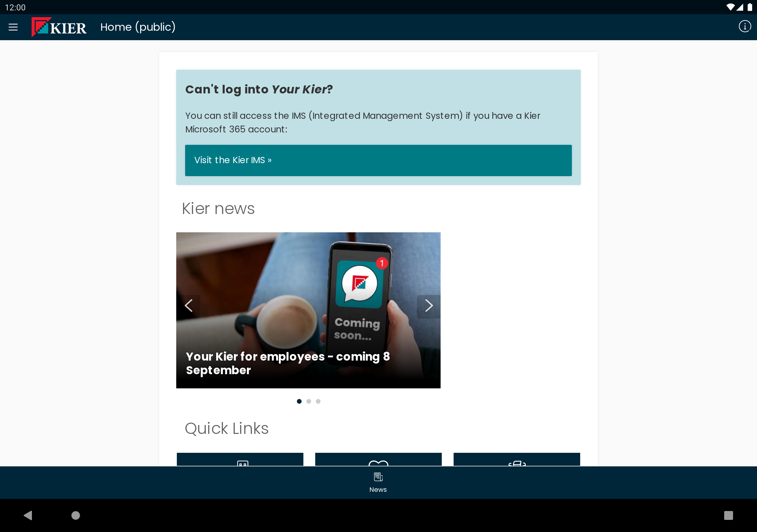Click the Kier logo
This screenshot has height=532, width=757.
click(x=59, y=27)
